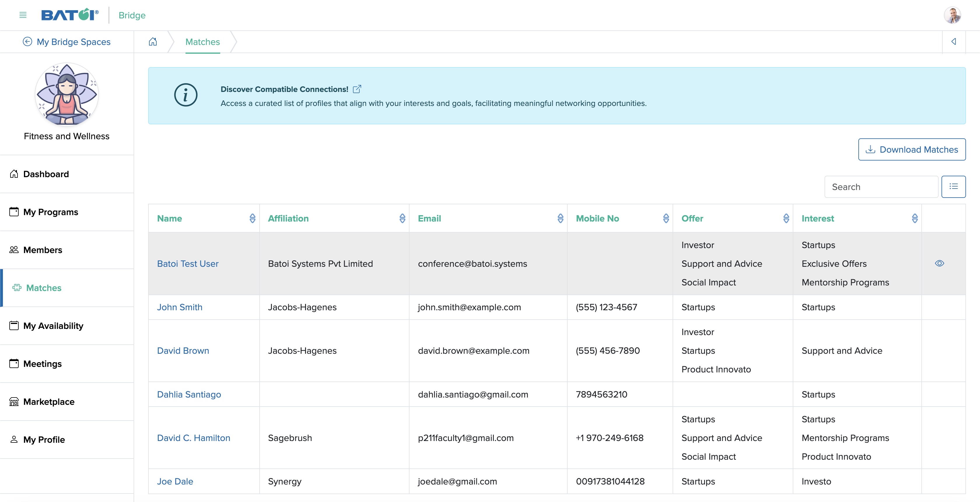The width and height of the screenshot is (980, 502).
Task: Sort the table by Name column
Action: click(252, 219)
